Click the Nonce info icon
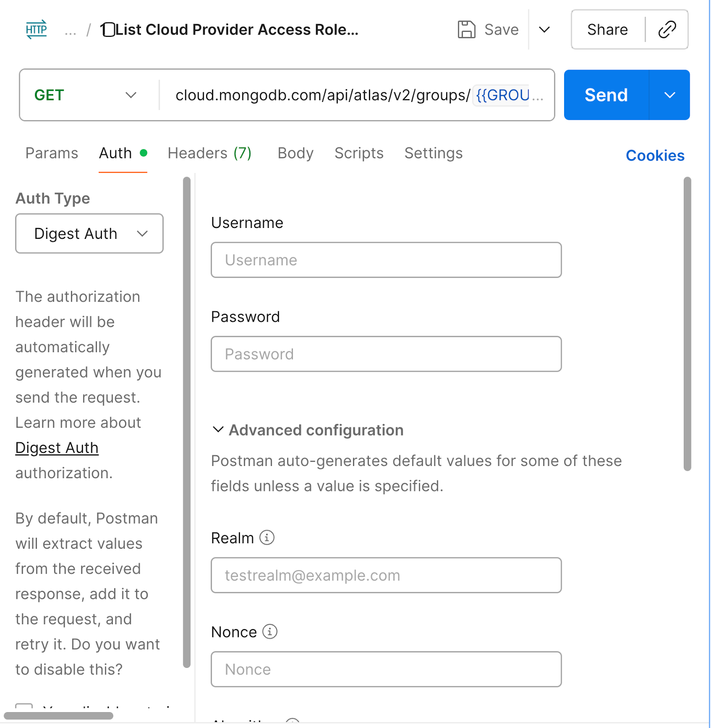The width and height of the screenshot is (711, 728). click(x=270, y=632)
